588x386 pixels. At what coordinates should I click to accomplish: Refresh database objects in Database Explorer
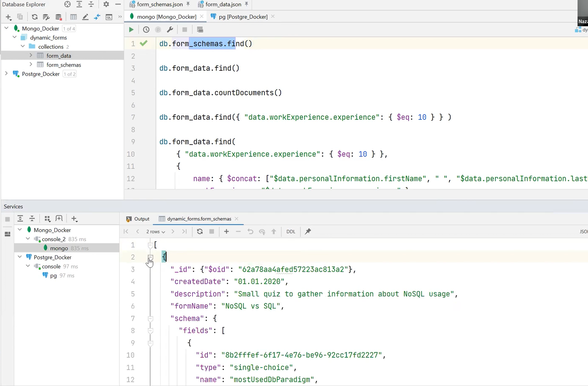click(x=35, y=17)
